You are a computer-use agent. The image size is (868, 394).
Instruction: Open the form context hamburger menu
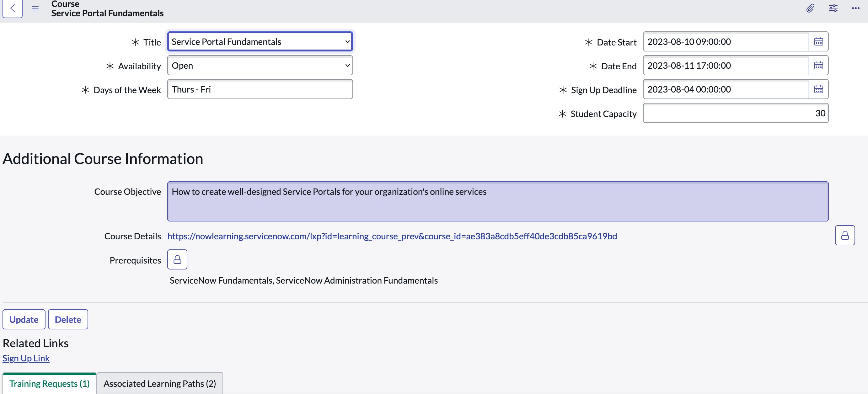coord(35,8)
